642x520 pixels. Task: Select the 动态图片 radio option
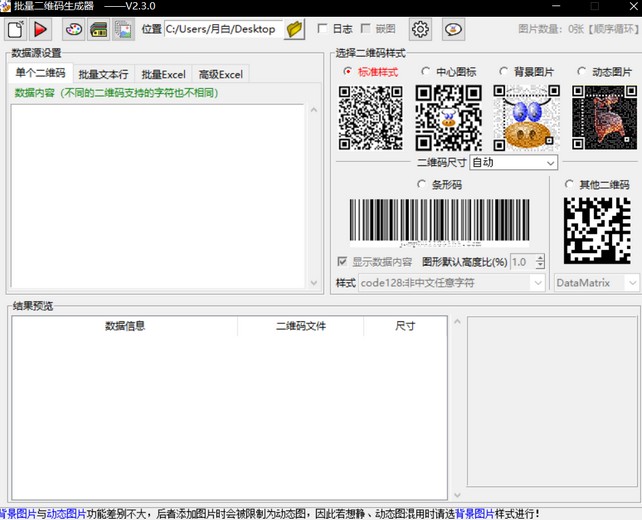(x=581, y=72)
